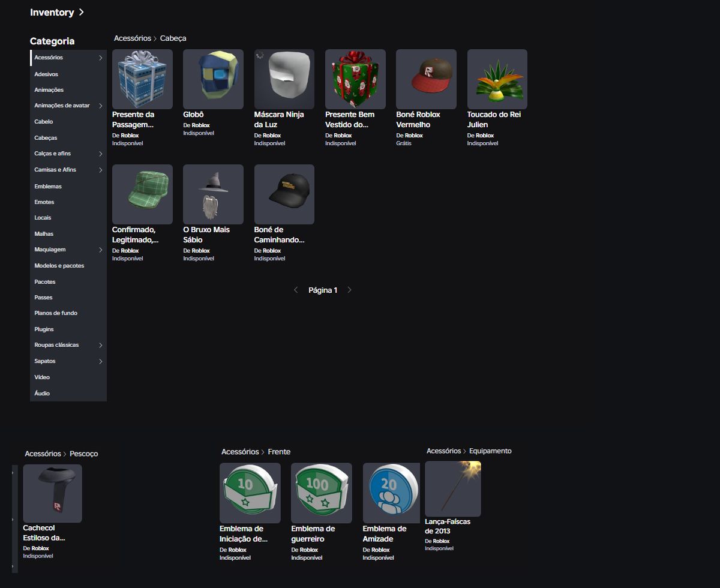
Task: Expand the Roupas clássicas submenu
Action: (x=100, y=345)
